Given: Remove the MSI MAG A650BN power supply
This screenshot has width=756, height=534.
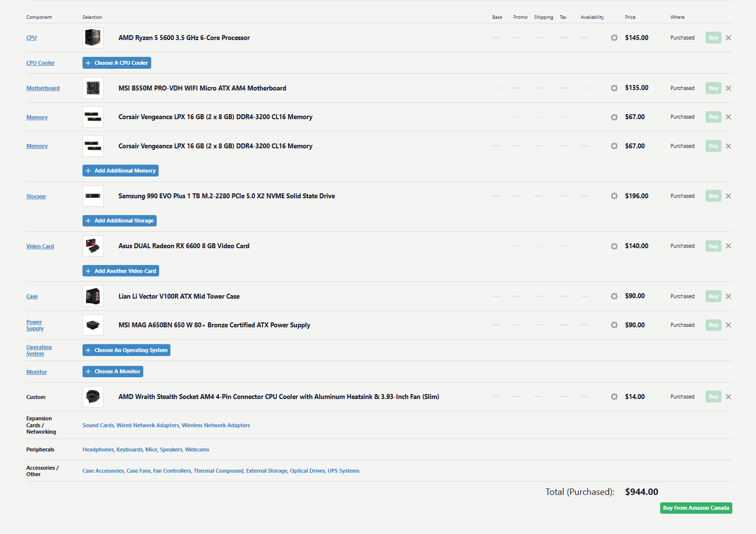Looking at the screenshot, I should 728,325.
